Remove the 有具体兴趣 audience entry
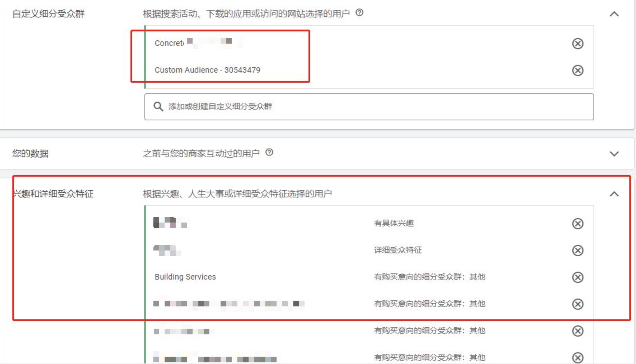 [577, 224]
